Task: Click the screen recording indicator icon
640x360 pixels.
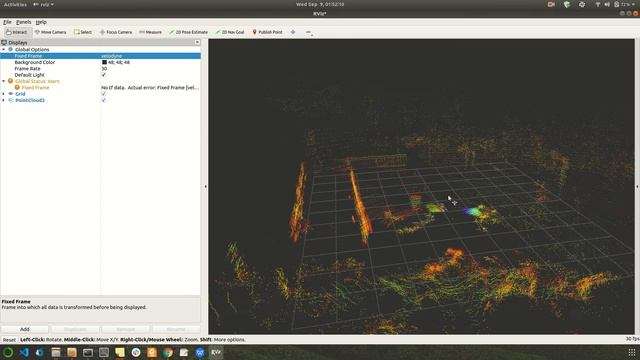Action: coord(551,4)
